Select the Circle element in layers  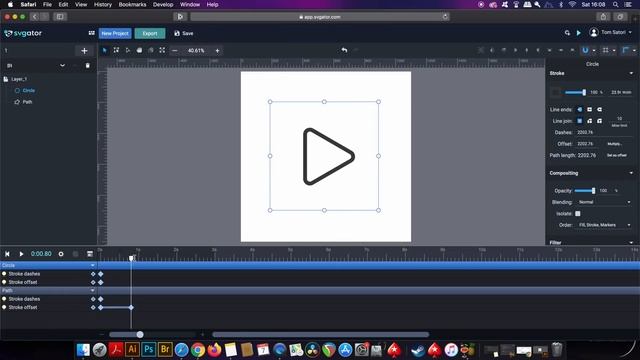pyautogui.click(x=29, y=91)
